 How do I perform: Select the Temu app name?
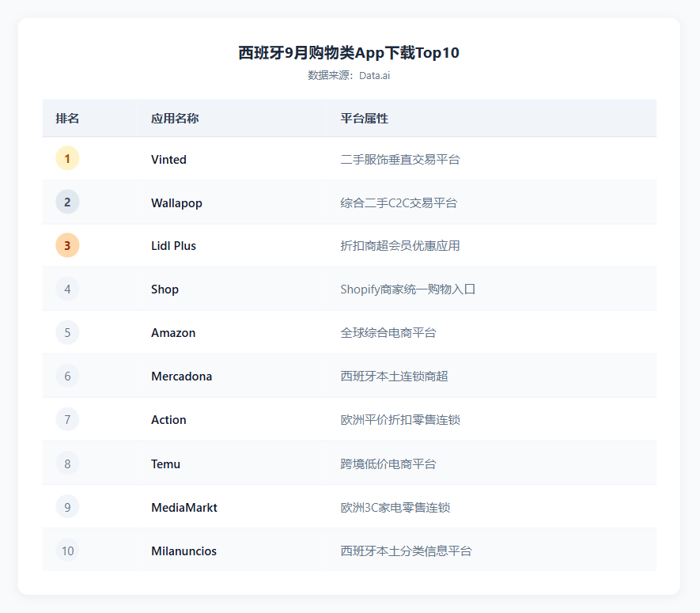pos(165,464)
